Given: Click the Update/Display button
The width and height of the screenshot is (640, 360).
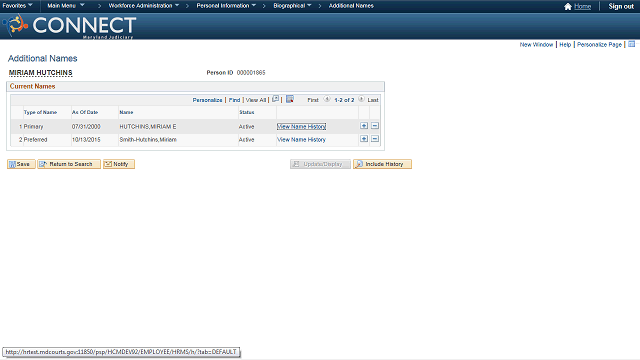Looking at the screenshot, I should pos(320,164).
